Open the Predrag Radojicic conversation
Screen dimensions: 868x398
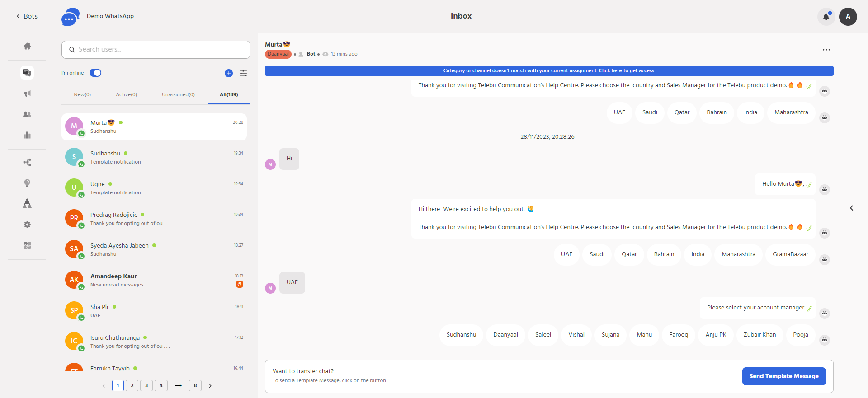pyautogui.click(x=154, y=219)
